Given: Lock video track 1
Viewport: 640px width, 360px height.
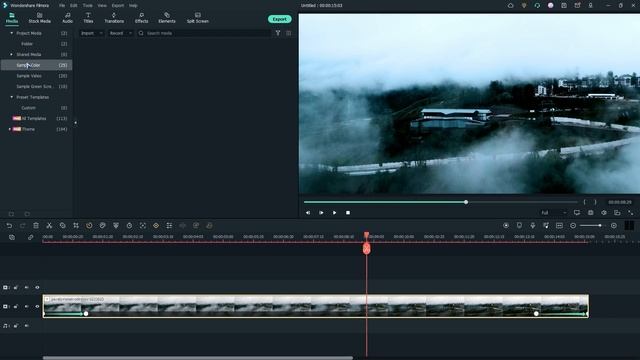Looking at the screenshot, I should point(16,306).
